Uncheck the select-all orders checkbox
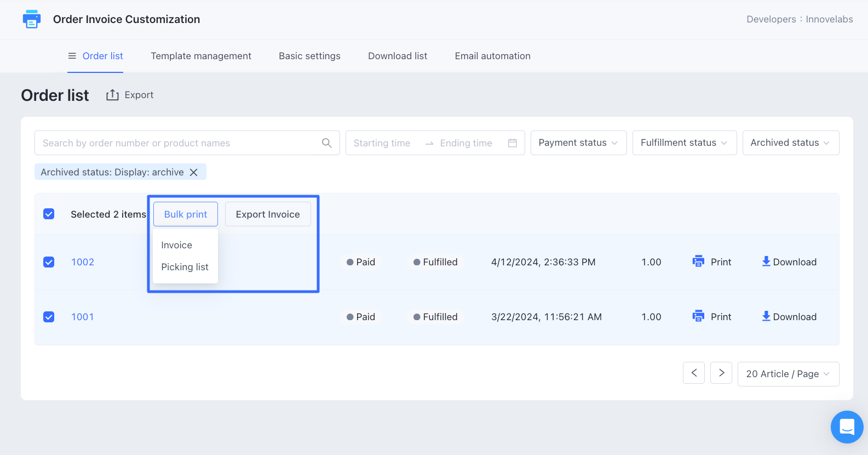868x455 pixels. [x=49, y=214]
